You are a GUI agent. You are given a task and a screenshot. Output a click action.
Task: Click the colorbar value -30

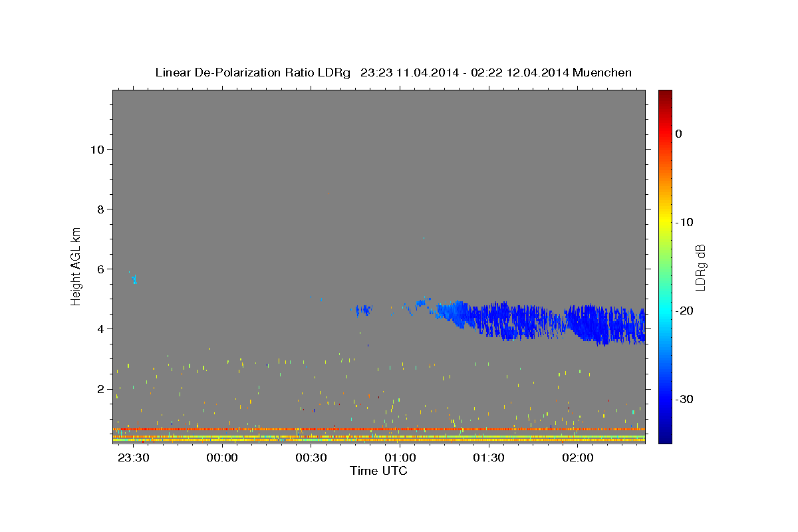[684, 399]
